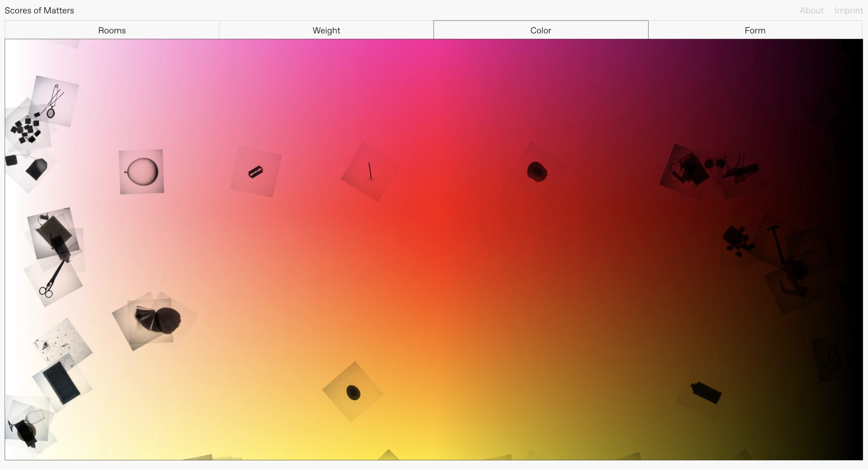Click the thin needle image
The image size is (868, 470).
click(370, 172)
